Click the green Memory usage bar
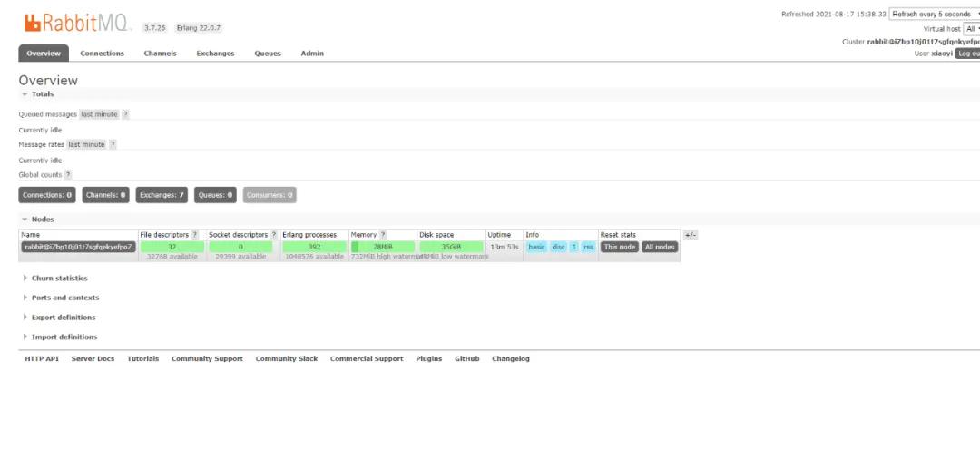980x450 pixels. click(x=383, y=247)
